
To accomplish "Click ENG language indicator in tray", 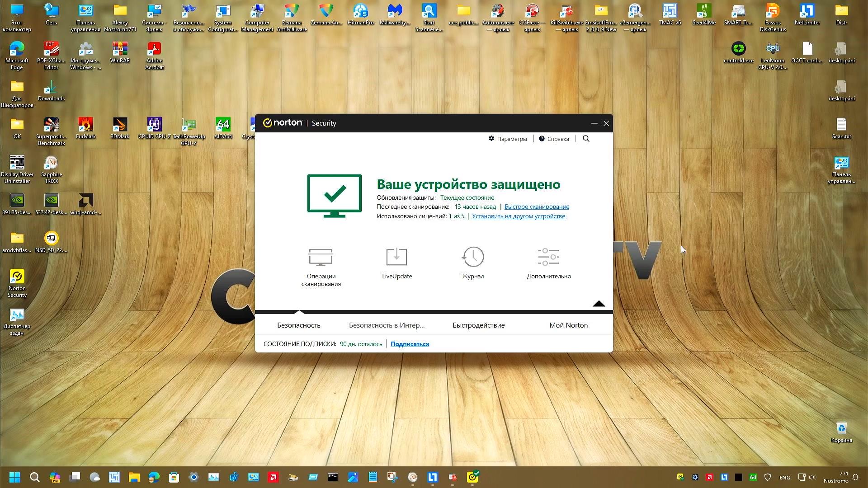I will pyautogui.click(x=784, y=478).
